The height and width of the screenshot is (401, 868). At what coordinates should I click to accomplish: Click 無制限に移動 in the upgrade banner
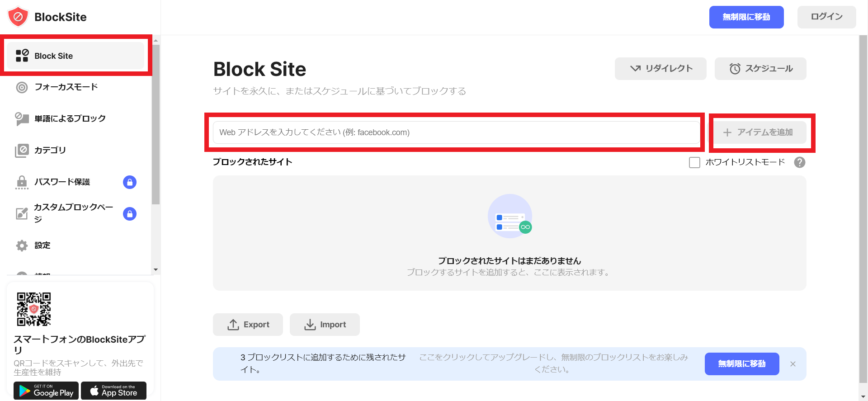[x=742, y=364]
